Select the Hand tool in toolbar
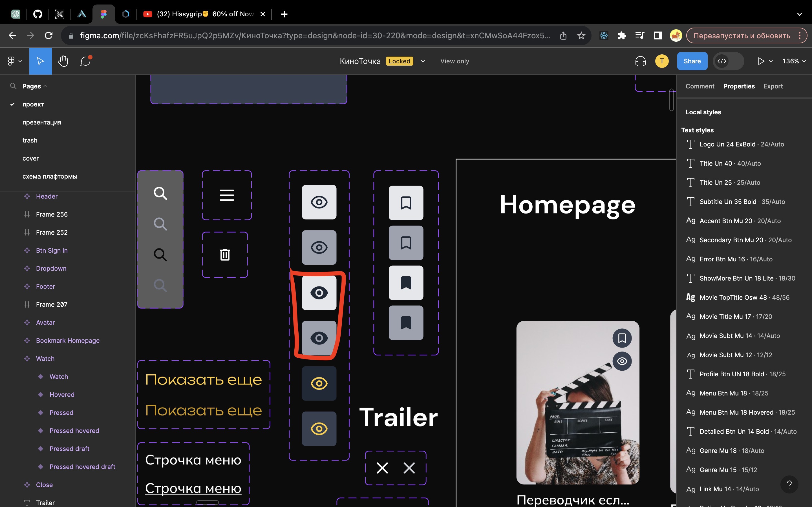 [63, 61]
